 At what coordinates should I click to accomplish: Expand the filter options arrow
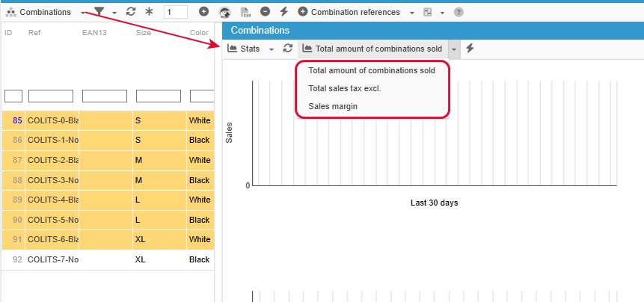tap(114, 13)
